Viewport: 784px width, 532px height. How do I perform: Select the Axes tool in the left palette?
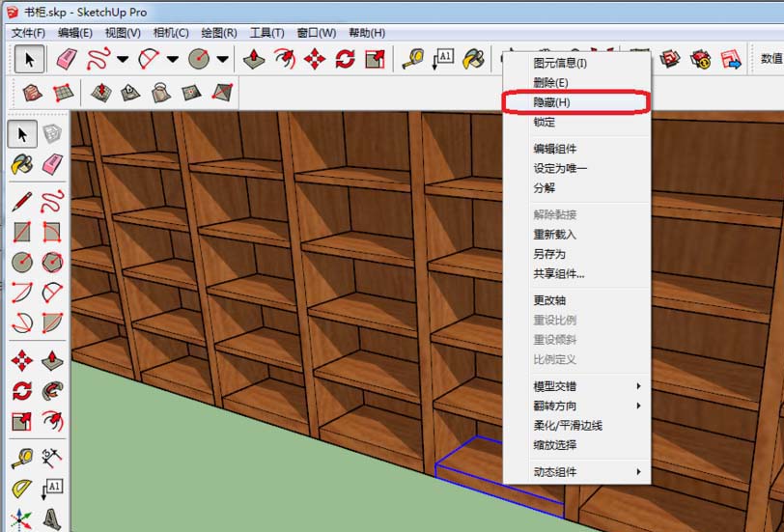[22, 518]
